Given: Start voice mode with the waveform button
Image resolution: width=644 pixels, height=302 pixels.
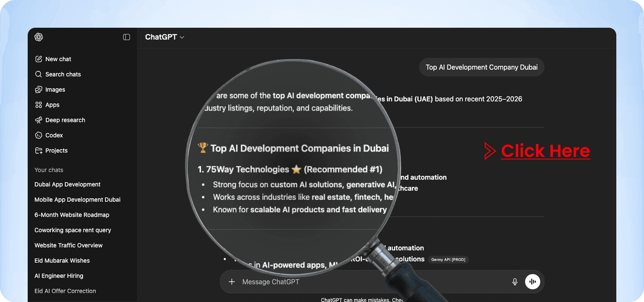Looking at the screenshot, I should tap(532, 281).
